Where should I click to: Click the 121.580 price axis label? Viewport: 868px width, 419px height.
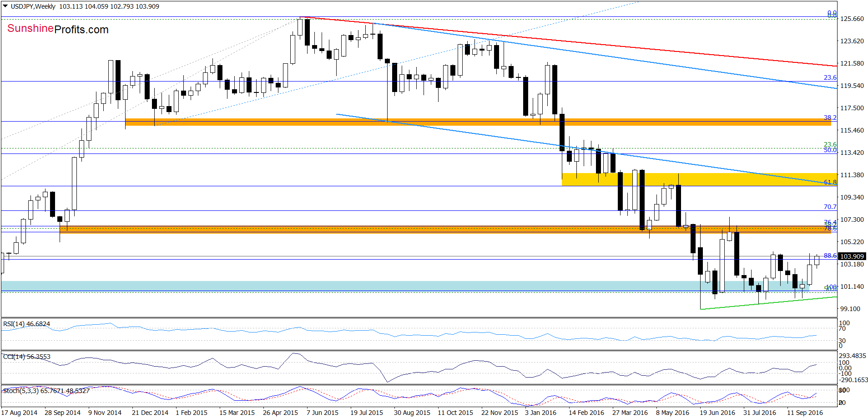(852, 63)
